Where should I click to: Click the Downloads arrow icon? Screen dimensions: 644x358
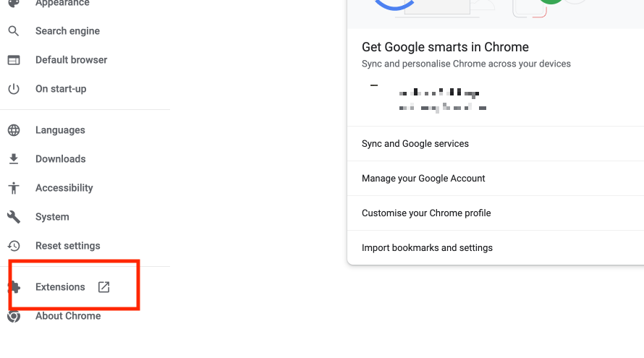14,159
